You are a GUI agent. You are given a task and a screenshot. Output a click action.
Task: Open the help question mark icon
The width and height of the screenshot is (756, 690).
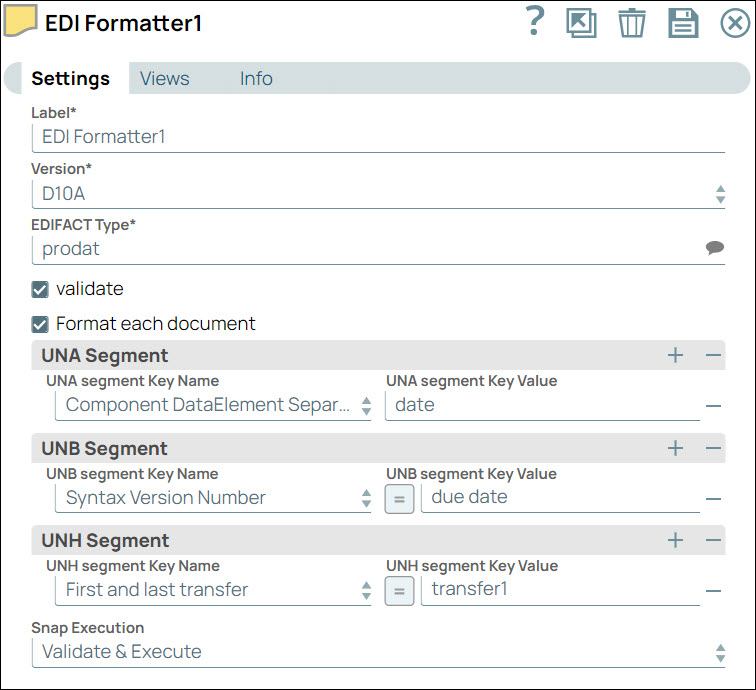[x=536, y=22]
